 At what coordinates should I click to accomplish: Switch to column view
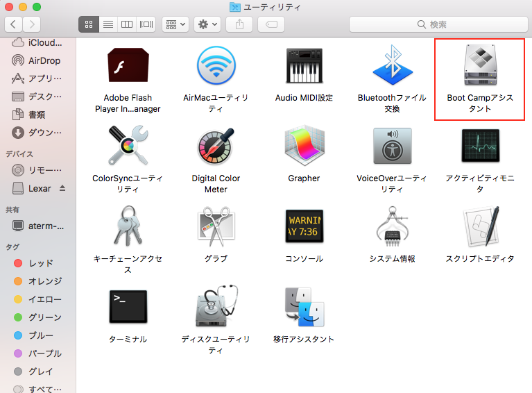[x=127, y=24]
